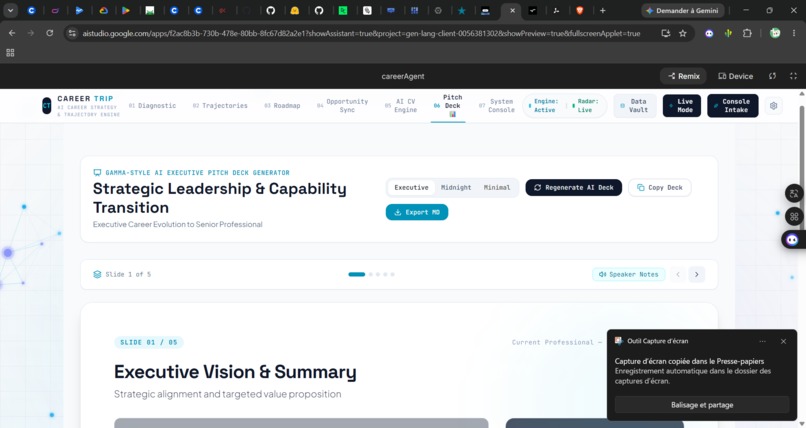Jump to second slide indicator dot
This screenshot has height=428, width=806.
tap(371, 274)
